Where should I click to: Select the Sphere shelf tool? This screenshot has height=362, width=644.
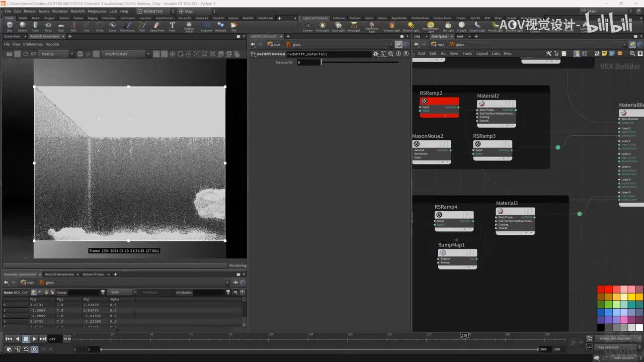point(22,26)
